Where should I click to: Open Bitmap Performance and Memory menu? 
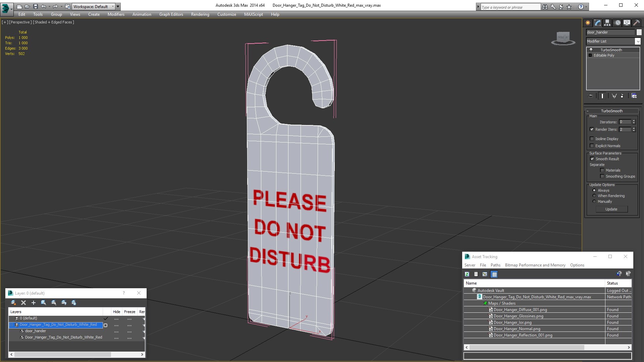[535, 265]
